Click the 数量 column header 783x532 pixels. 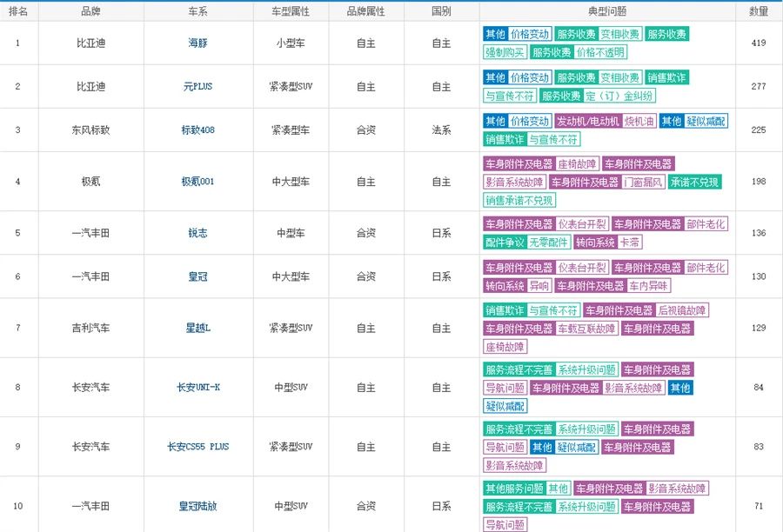coord(759,11)
